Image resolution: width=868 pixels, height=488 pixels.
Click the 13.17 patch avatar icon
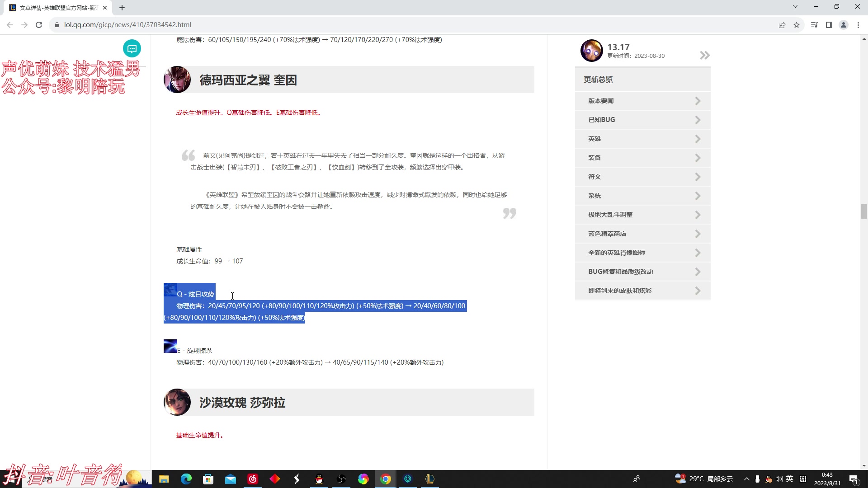592,51
